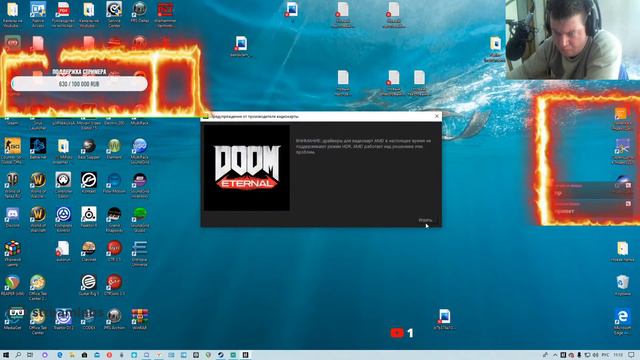This screenshot has height=360, width=640.
Task: Launch the Bass Slapper shortcut
Action: (89, 149)
